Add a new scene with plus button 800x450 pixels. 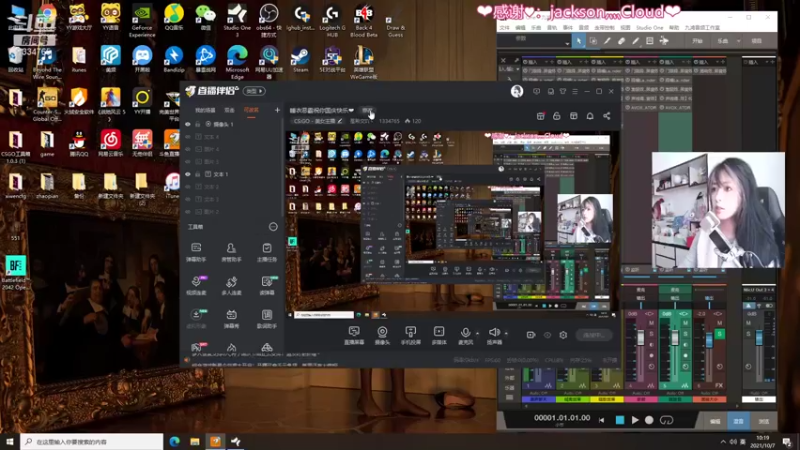(277, 110)
